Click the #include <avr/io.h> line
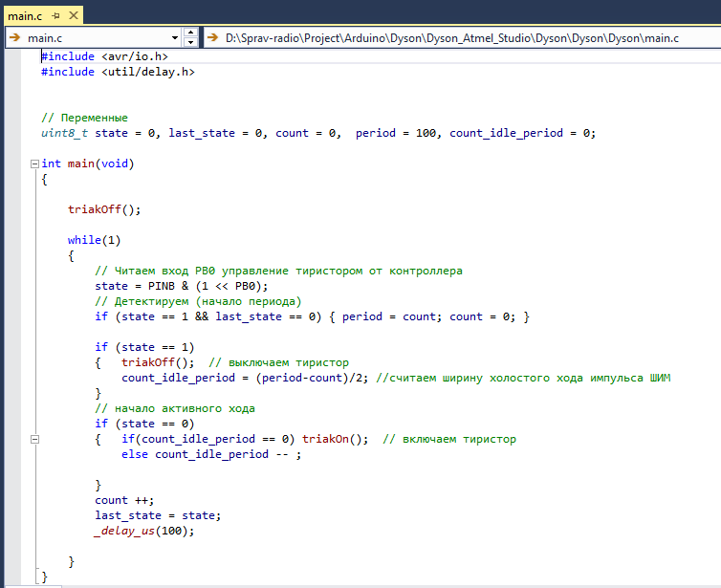The width and height of the screenshot is (721, 588). coord(105,56)
